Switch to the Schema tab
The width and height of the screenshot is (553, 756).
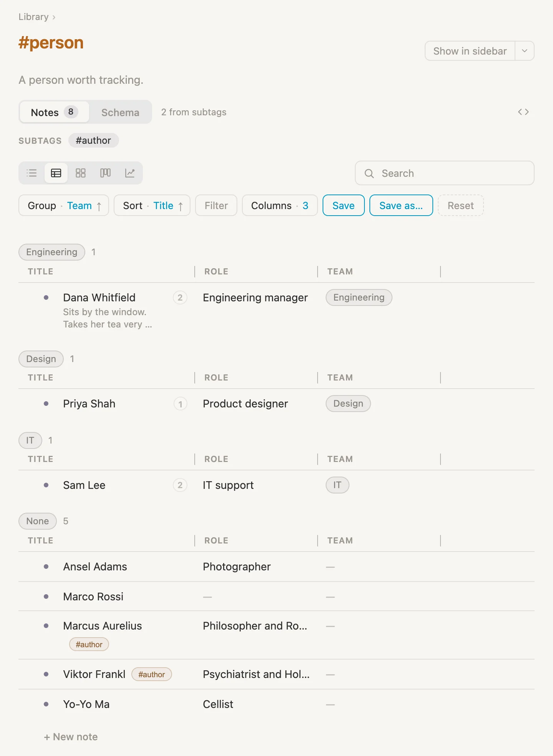tap(120, 112)
